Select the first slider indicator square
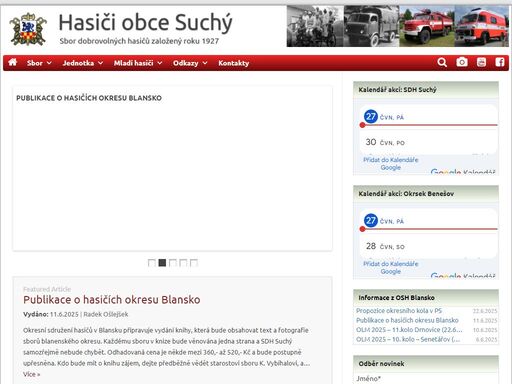 [152, 263]
